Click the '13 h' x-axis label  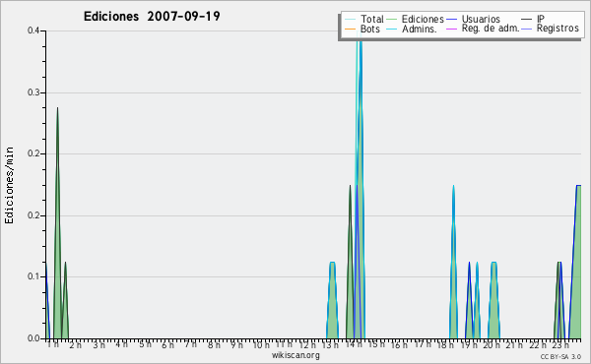pyautogui.click(x=330, y=344)
